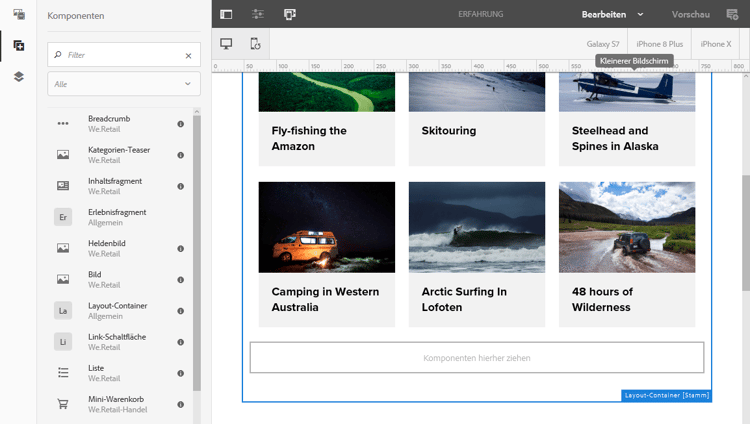This screenshot has width=750, height=424.
Task: Click the camper van night thumbnail
Action: [327, 227]
